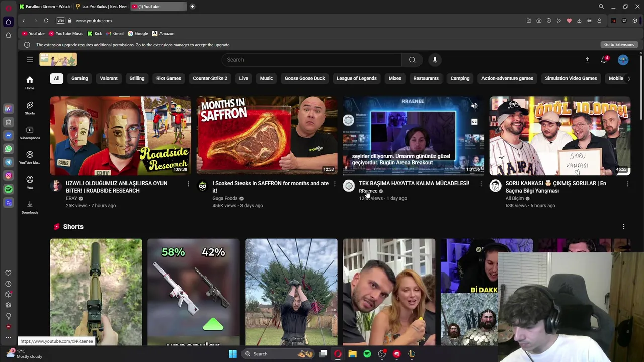Open the Guga Foods channel link
The image size is (644, 362).
[225, 198]
